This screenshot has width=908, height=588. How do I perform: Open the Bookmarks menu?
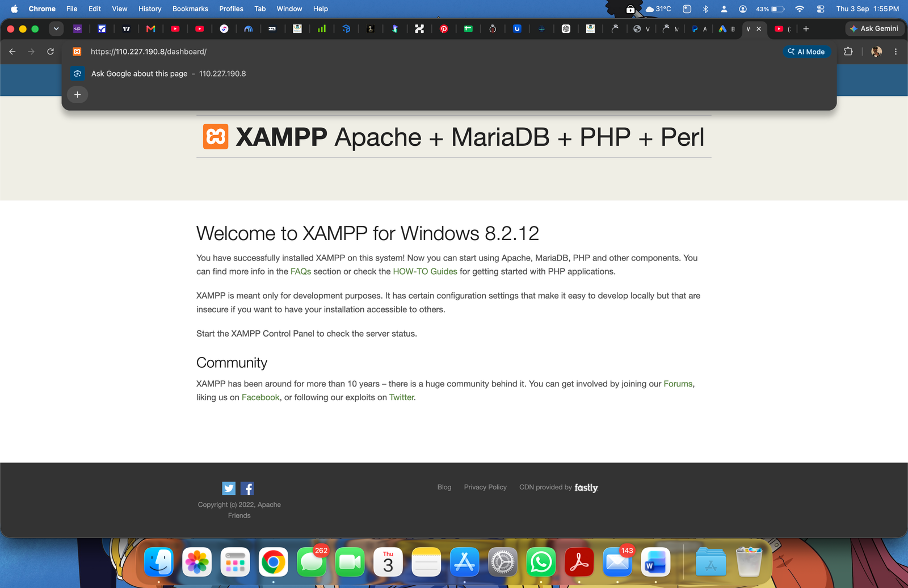190,9
